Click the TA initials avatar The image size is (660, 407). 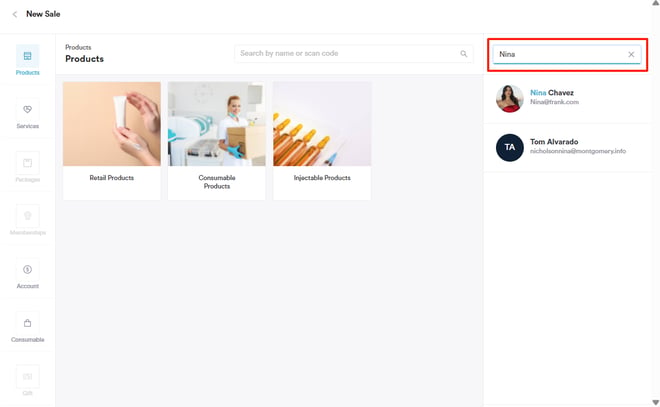(510, 147)
